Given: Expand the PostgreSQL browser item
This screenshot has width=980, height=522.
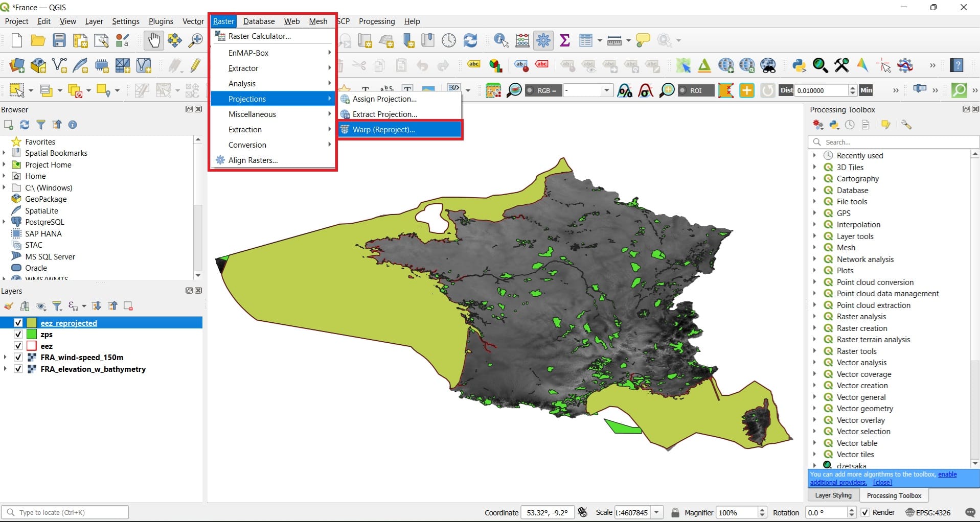Looking at the screenshot, I should (x=4, y=222).
